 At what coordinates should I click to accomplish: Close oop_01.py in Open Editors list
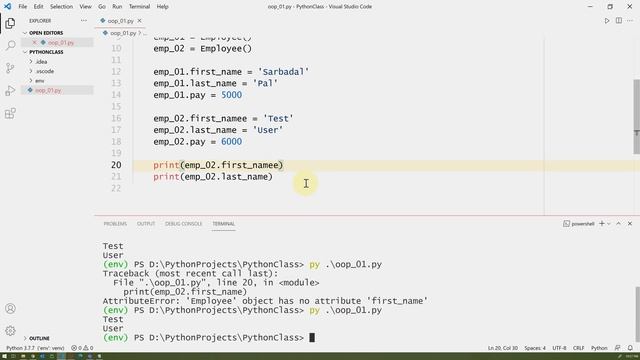tap(35, 42)
